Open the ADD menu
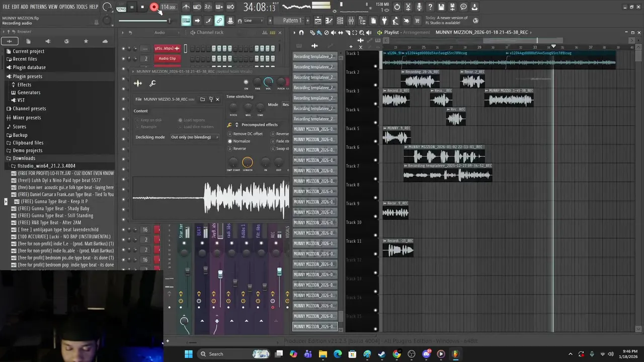 (24, 7)
